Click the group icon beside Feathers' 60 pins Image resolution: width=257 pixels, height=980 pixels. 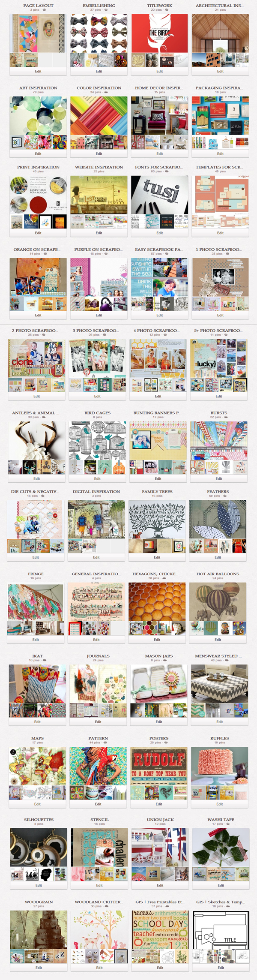click(x=225, y=496)
